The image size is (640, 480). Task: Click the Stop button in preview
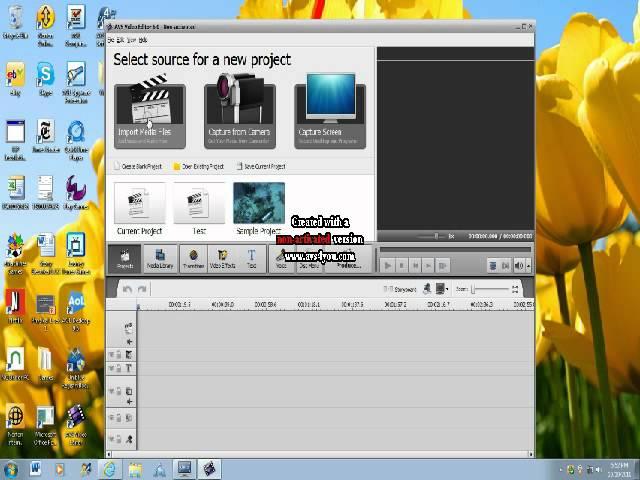point(402,266)
